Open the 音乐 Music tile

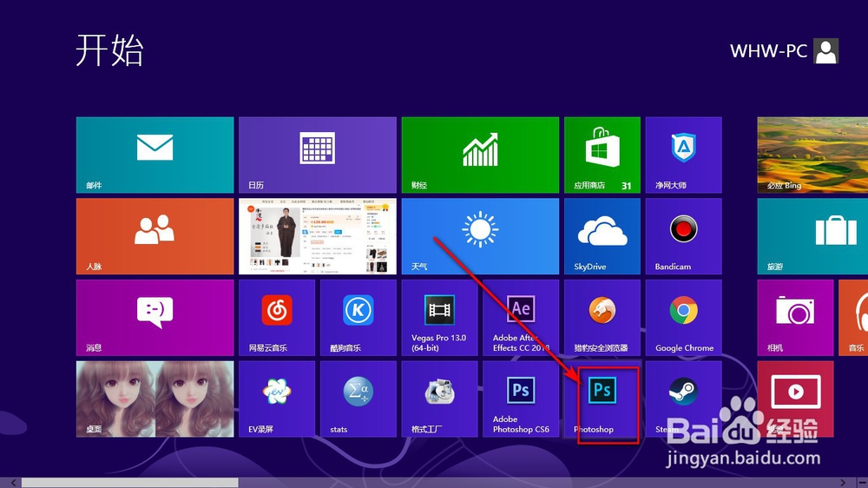tap(853, 318)
